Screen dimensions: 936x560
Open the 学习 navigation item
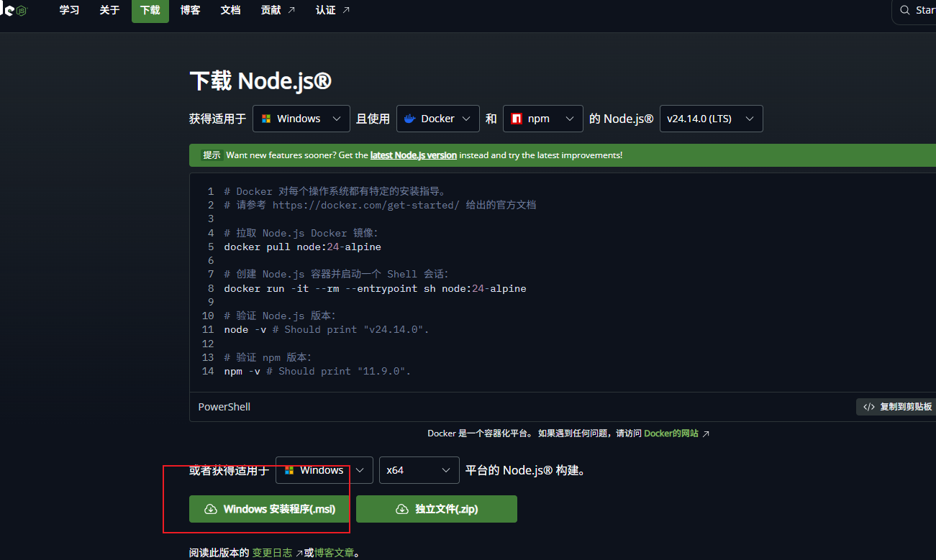[x=69, y=10]
